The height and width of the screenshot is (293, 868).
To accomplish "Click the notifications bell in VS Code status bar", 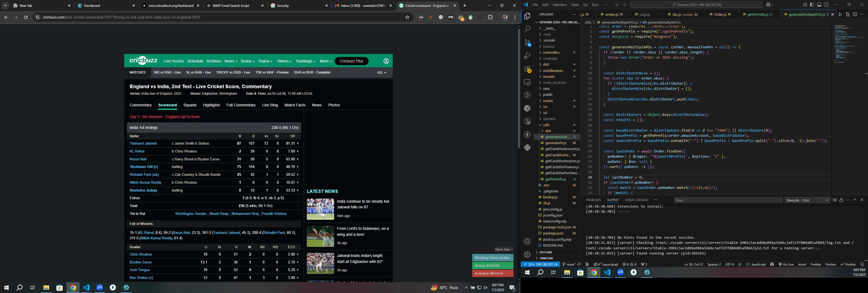I will click(x=862, y=264).
